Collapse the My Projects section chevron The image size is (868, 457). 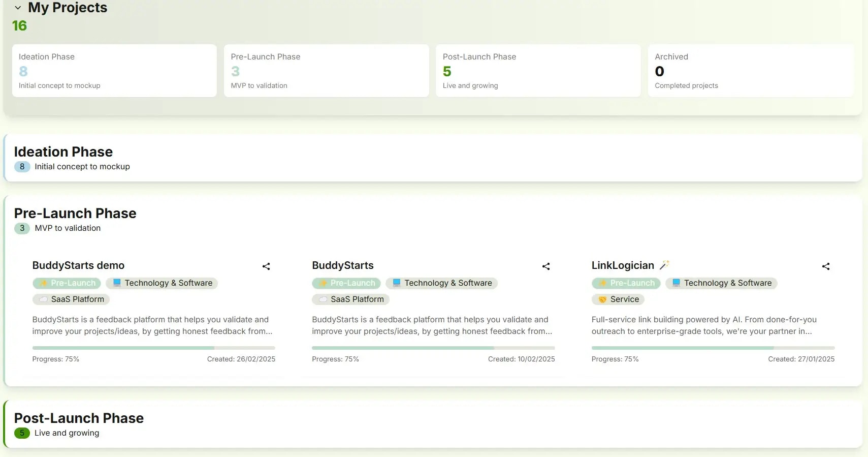[18, 8]
